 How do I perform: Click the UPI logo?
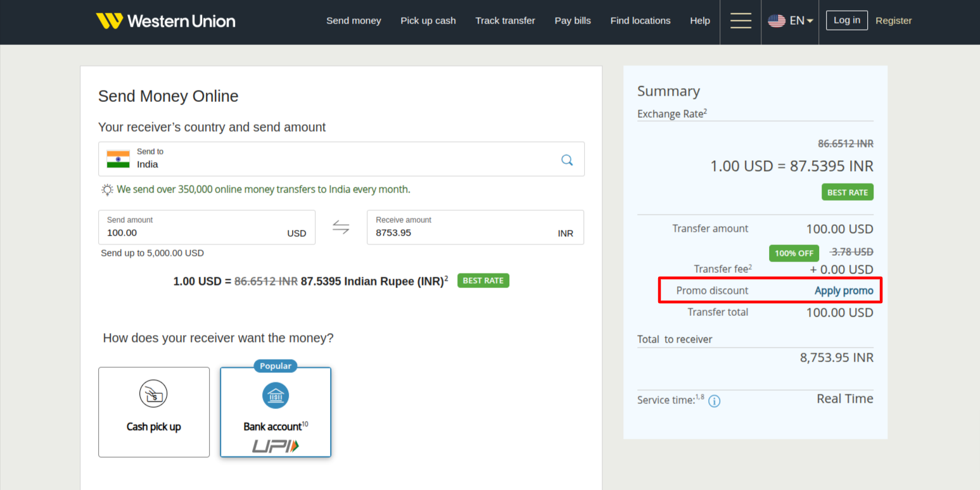pyautogui.click(x=276, y=446)
